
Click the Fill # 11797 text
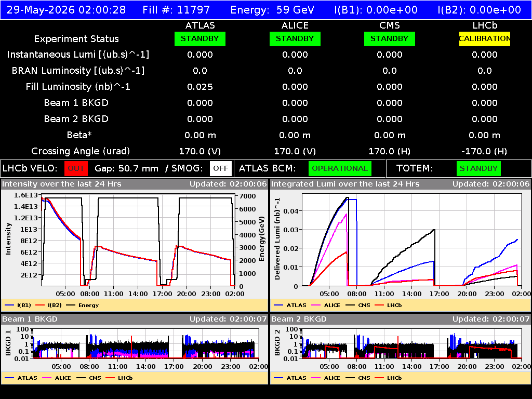coord(177,10)
